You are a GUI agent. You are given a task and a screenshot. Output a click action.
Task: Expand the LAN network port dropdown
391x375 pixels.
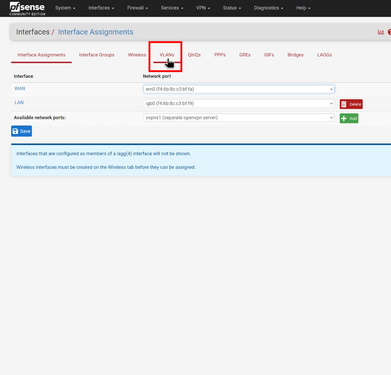(239, 103)
